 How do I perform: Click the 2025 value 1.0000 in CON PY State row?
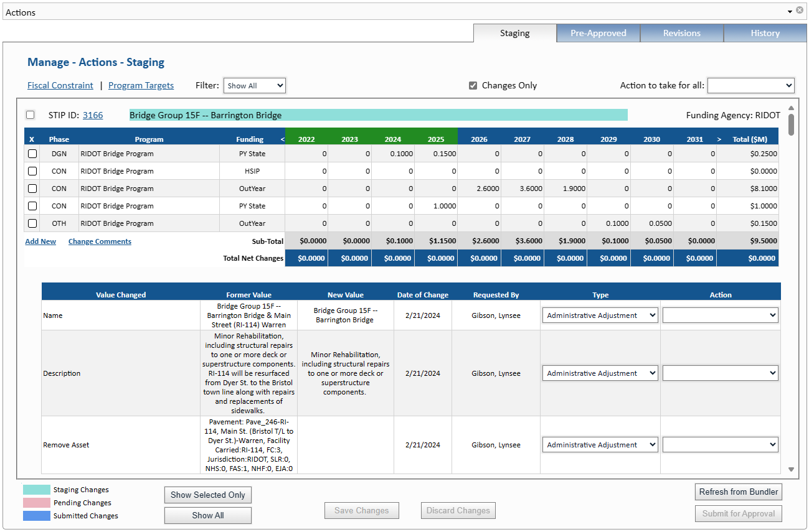(436, 206)
